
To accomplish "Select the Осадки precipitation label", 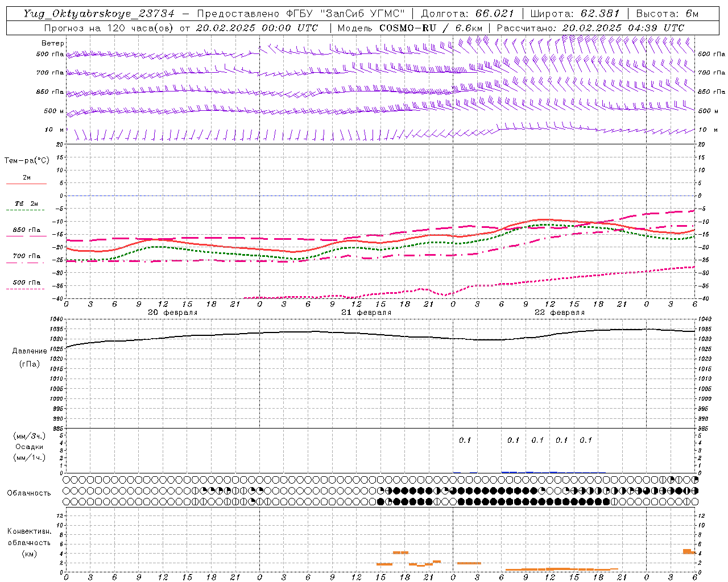I will (30, 447).
